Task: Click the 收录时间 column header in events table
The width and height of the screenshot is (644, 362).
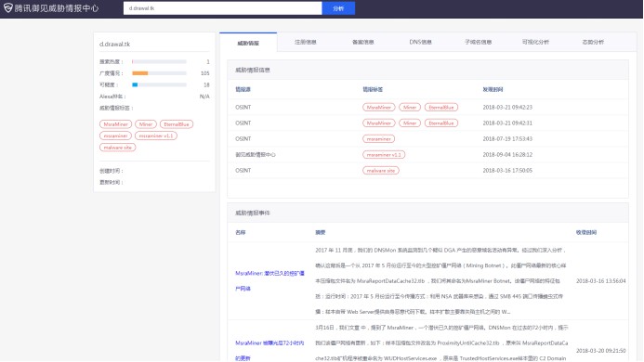Action: tap(586, 232)
